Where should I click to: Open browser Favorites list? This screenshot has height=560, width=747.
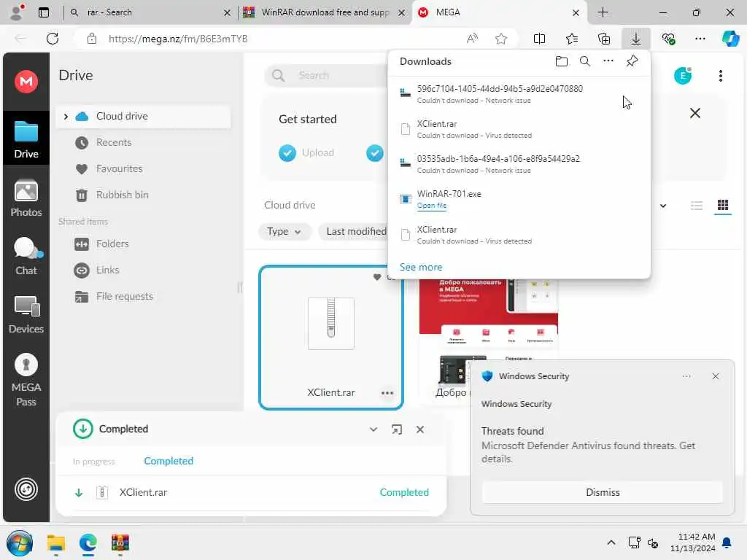tap(572, 39)
